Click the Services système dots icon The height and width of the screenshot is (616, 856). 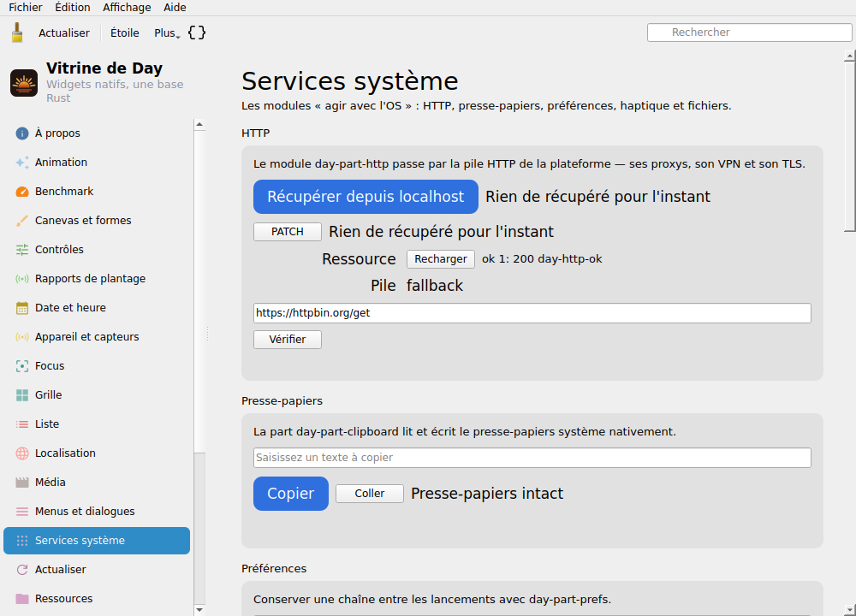22,541
